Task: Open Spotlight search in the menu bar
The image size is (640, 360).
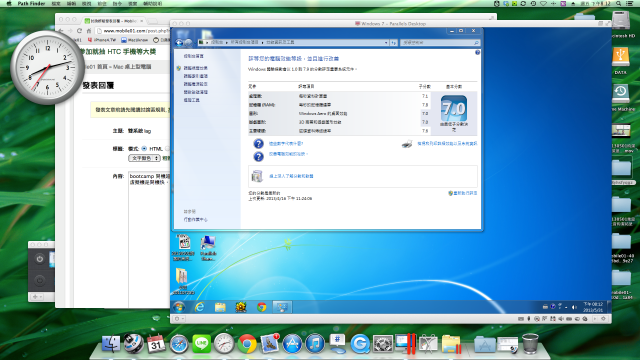Action: click(619, 3)
